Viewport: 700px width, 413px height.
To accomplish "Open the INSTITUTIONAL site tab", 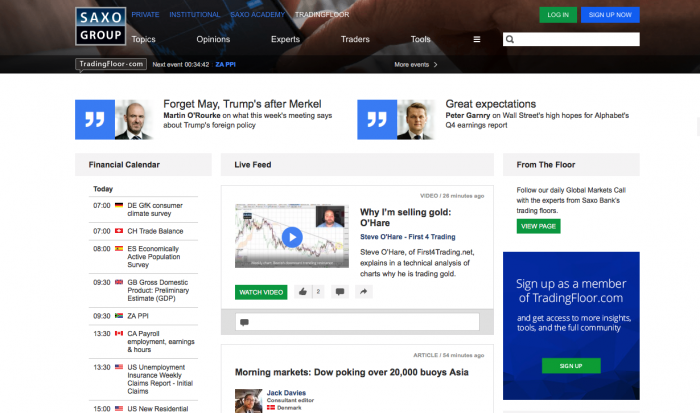I will coord(195,15).
